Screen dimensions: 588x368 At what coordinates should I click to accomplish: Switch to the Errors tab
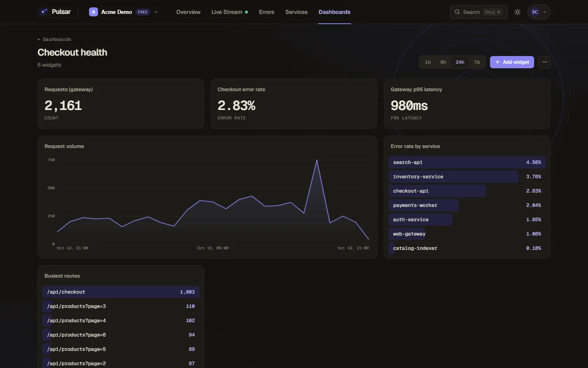266,12
